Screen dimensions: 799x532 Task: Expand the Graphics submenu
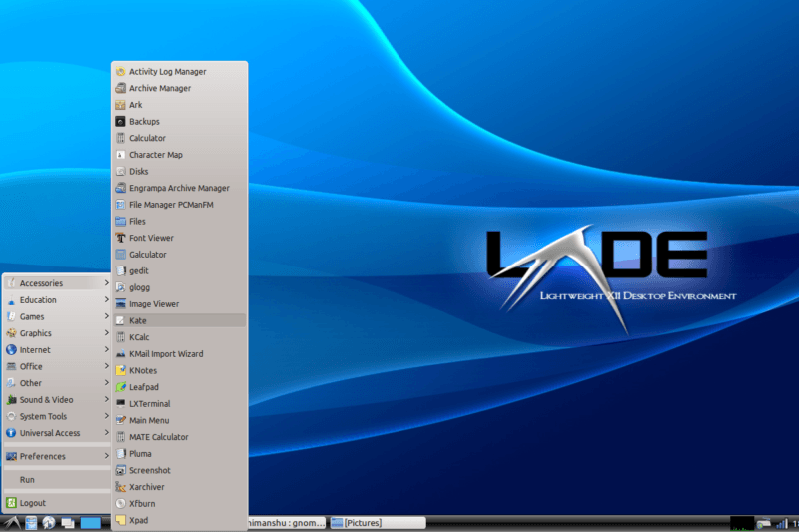pos(57,333)
